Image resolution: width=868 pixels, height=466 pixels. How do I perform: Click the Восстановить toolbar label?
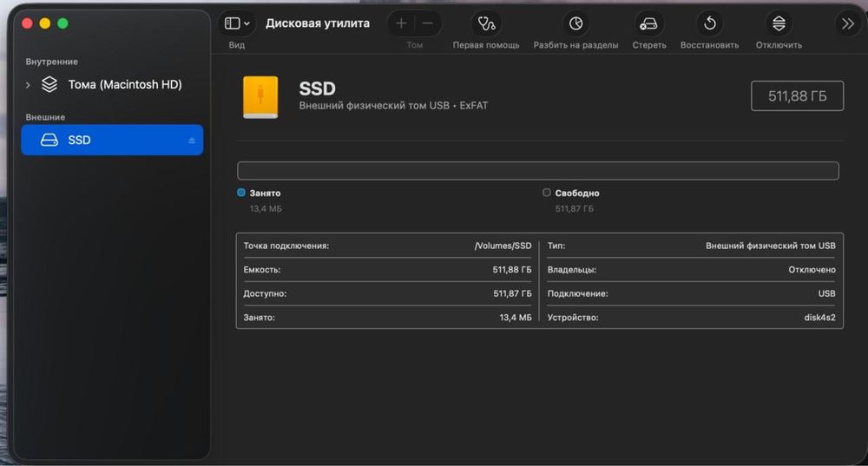pos(710,45)
